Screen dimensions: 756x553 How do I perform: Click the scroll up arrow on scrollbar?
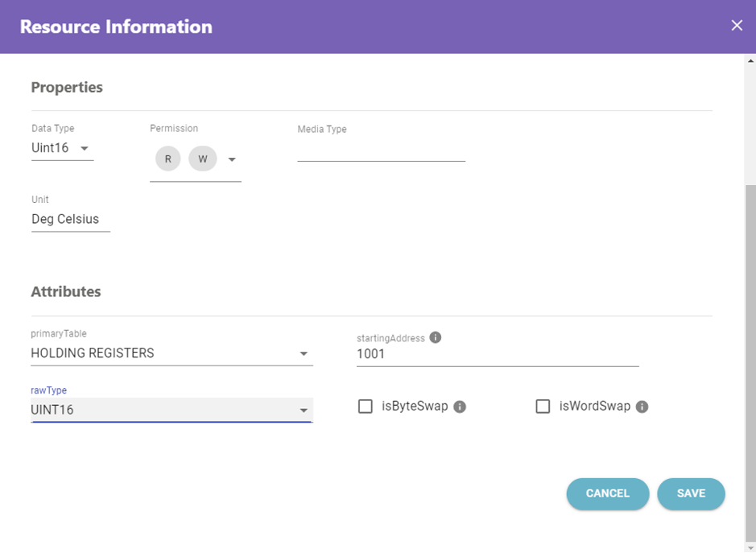750,60
